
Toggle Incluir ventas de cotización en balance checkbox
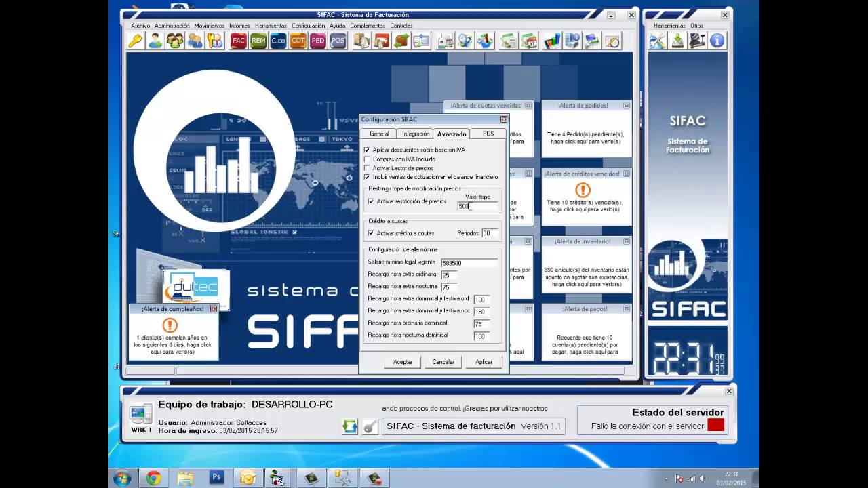click(x=367, y=177)
